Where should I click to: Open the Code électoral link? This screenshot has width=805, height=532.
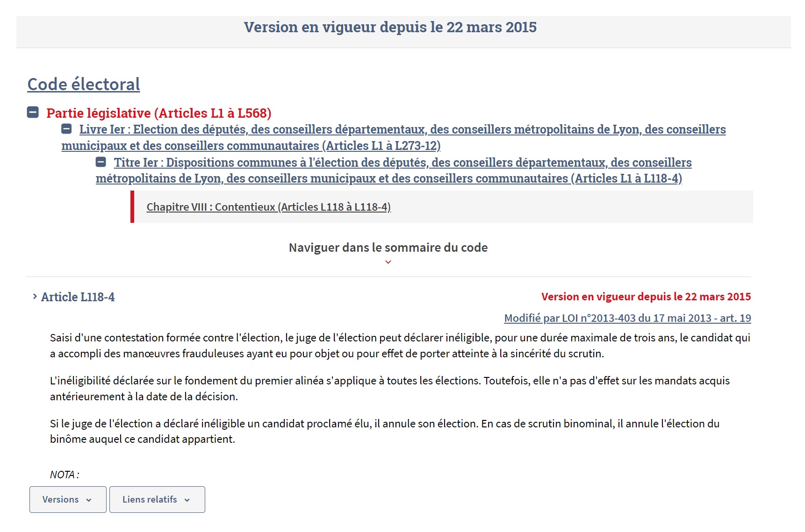pos(84,85)
